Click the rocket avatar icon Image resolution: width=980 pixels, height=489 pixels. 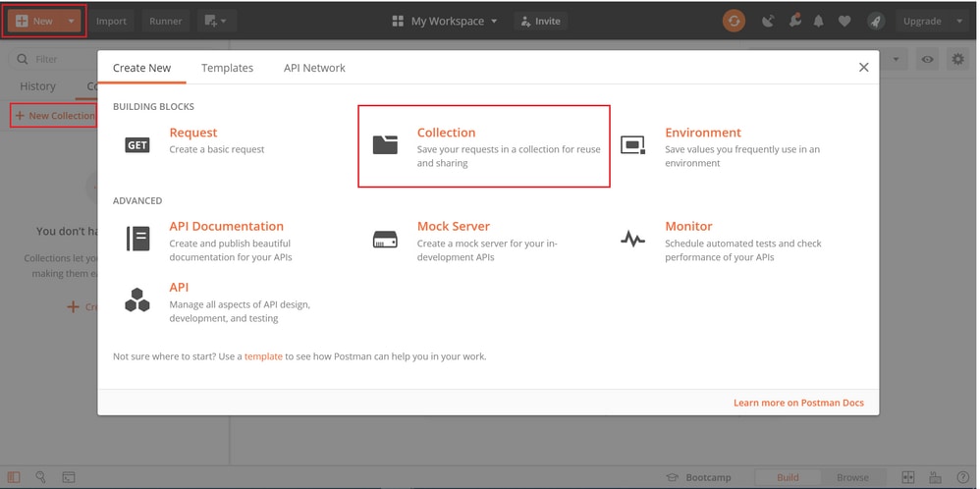click(x=876, y=22)
